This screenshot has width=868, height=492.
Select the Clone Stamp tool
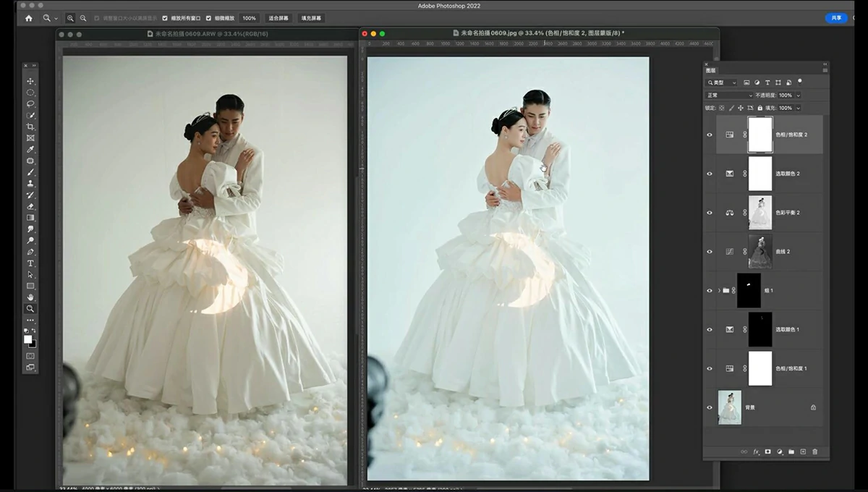tap(30, 183)
